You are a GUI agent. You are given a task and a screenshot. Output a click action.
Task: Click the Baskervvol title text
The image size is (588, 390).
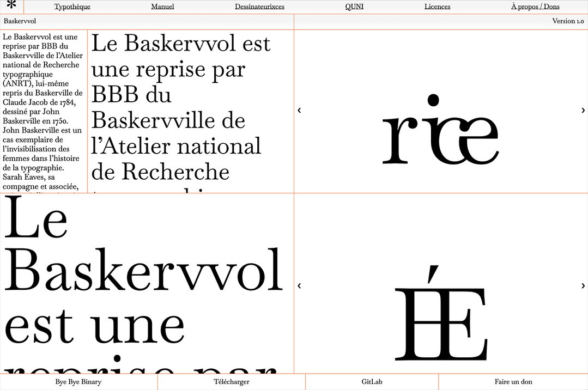[20, 21]
